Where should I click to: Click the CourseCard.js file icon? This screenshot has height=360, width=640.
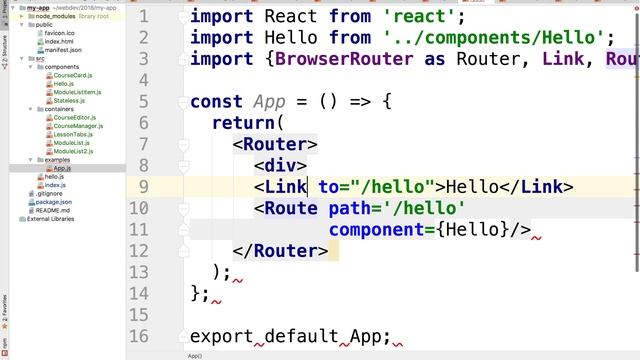tap(49, 76)
